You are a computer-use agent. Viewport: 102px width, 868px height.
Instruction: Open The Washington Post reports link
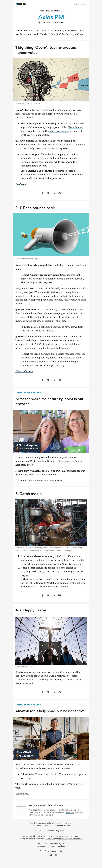pos(36,282)
